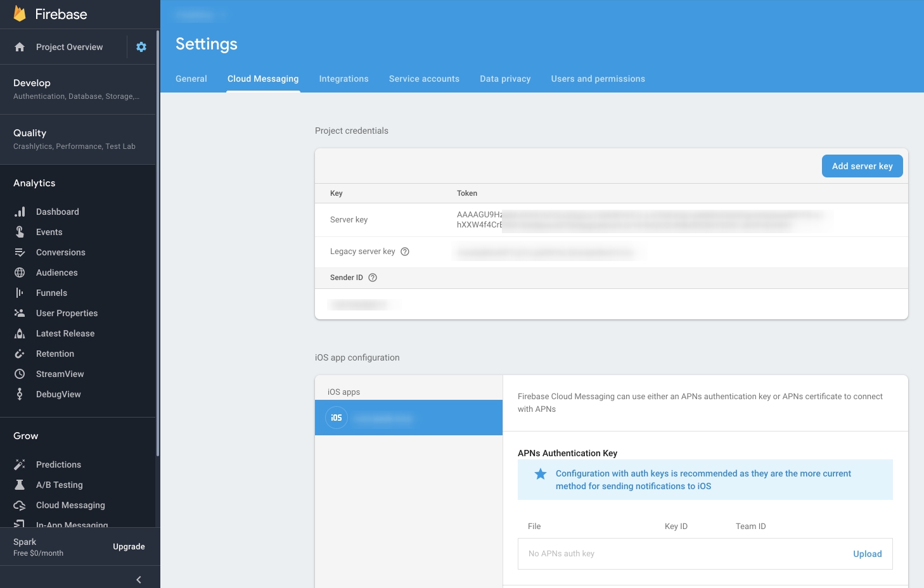Click the Latest Release rocket icon
The image size is (924, 588).
(x=20, y=333)
